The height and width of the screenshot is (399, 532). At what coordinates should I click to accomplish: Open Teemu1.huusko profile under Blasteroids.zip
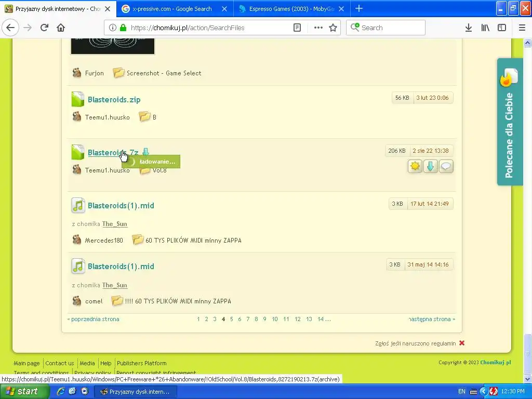tap(107, 117)
